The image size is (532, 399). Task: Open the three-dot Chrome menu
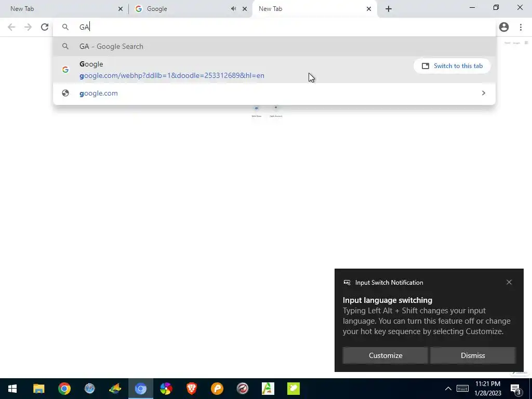click(521, 27)
